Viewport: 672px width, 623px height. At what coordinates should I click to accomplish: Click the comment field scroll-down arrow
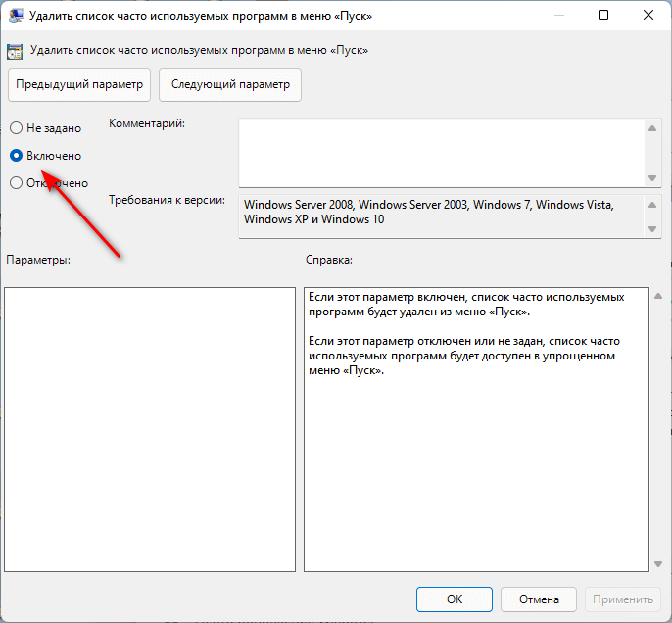[x=652, y=178]
